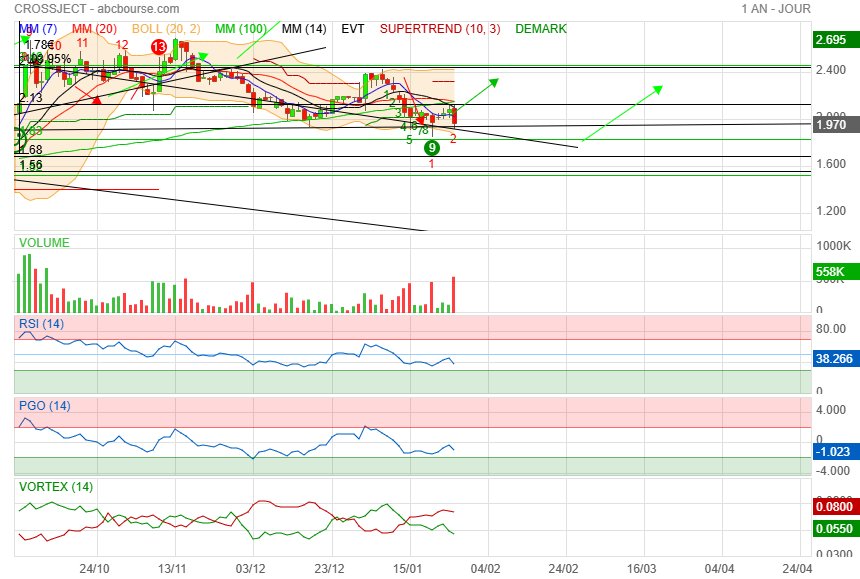Expand the VORTEX (14) panel label
The height and width of the screenshot is (579, 860).
pos(56,487)
